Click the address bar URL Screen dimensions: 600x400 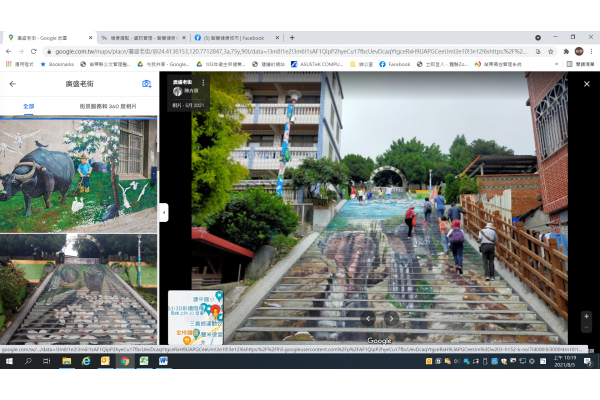[x=291, y=51]
